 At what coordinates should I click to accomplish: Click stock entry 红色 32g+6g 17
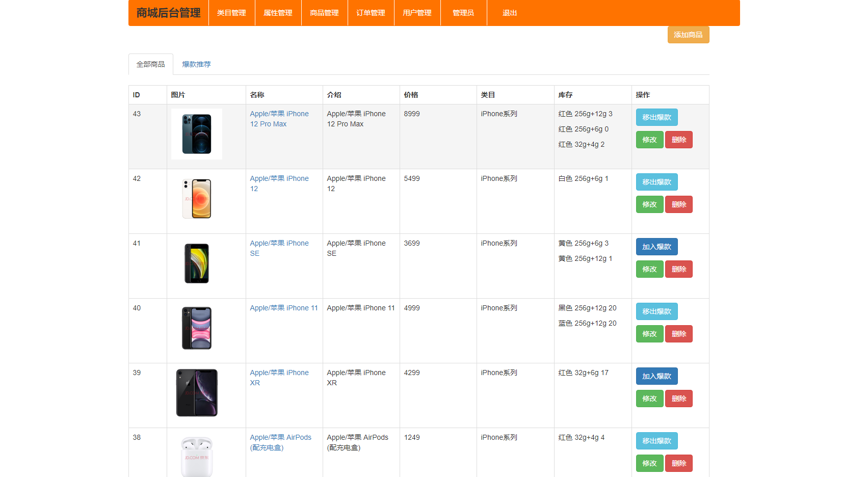pos(584,373)
